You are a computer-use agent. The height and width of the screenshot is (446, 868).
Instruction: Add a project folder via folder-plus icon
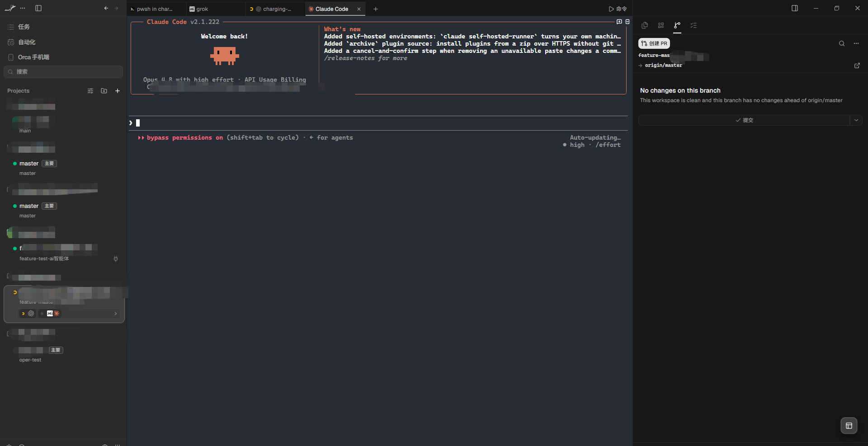104,91
